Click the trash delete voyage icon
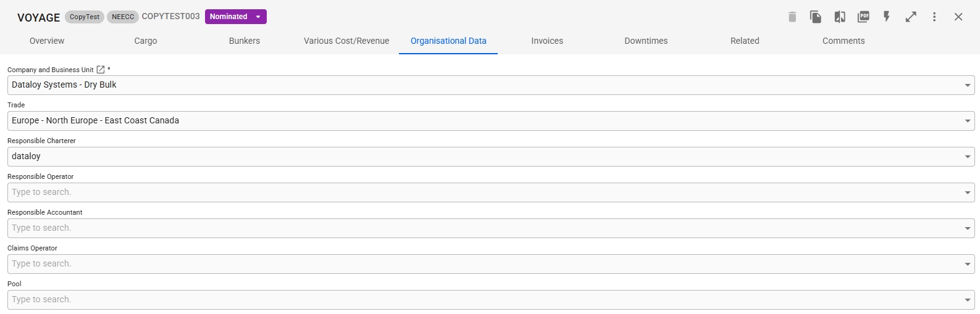The width and height of the screenshot is (980, 314). click(792, 17)
